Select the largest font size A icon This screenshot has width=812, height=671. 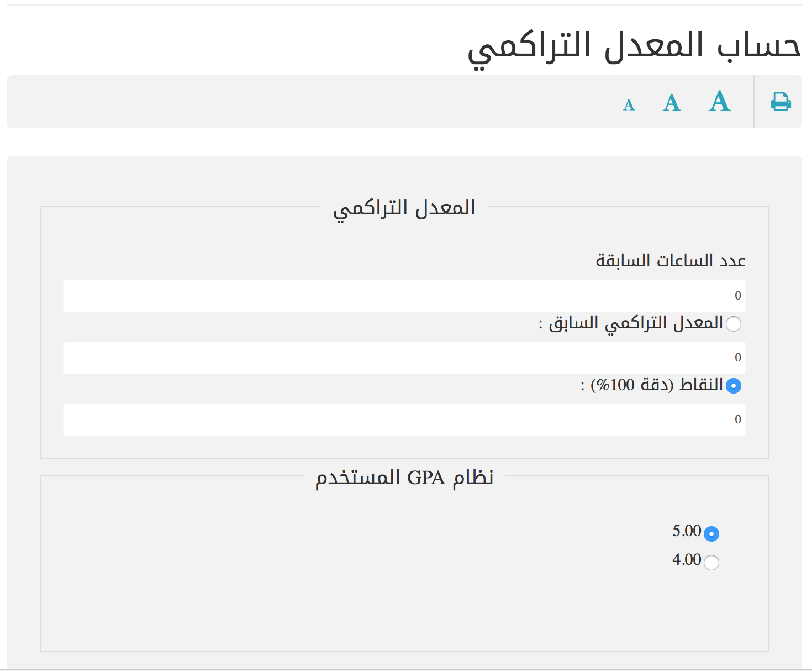click(x=719, y=102)
